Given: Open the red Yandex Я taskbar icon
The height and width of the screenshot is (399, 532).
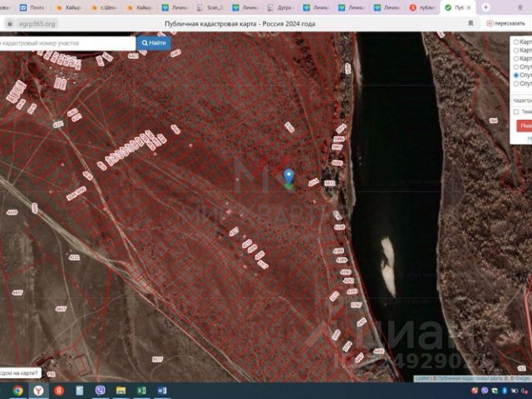Looking at the screenshot, I should click(x=59, y=391).
